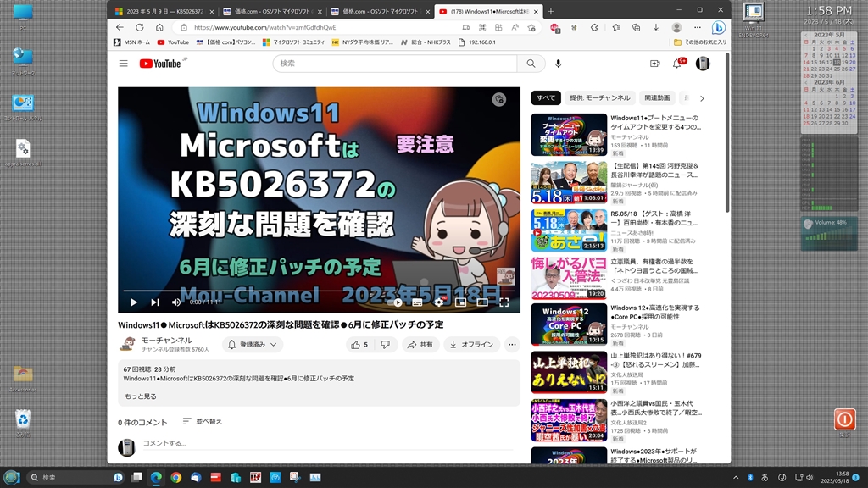Click the YouTube search magnifier button
Screen dimensions: 868x488
(531, 64)
